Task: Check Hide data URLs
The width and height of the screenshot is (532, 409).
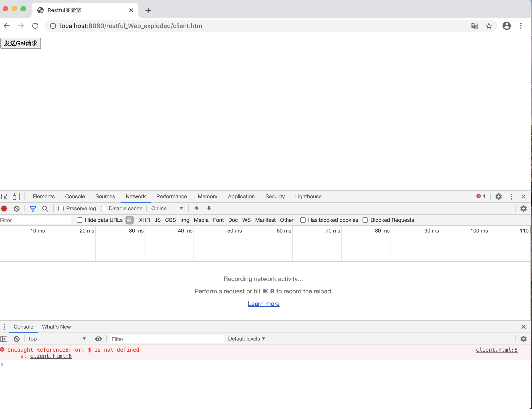Action: [x=79, y=220]
